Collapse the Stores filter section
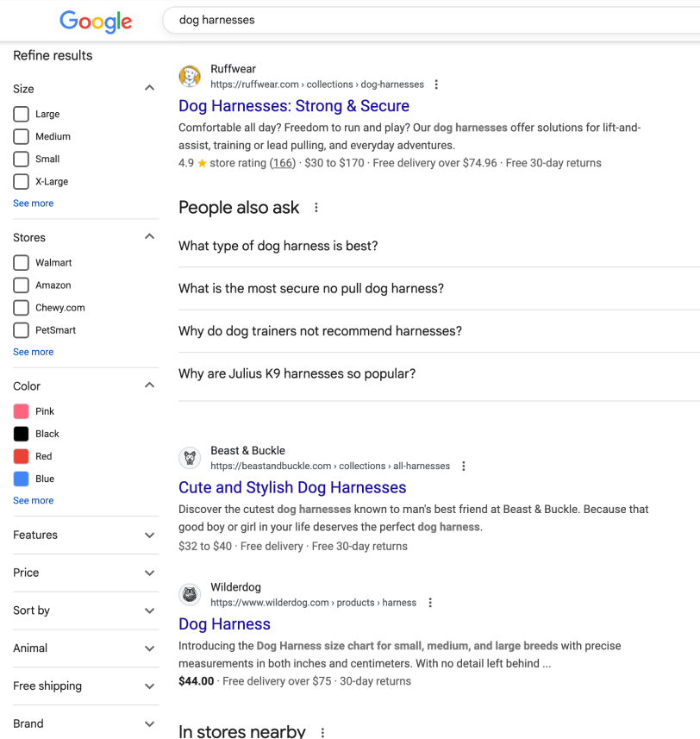The width and height of the screenshot is (700, 739). pyautogui.click(x=149, y=236)
